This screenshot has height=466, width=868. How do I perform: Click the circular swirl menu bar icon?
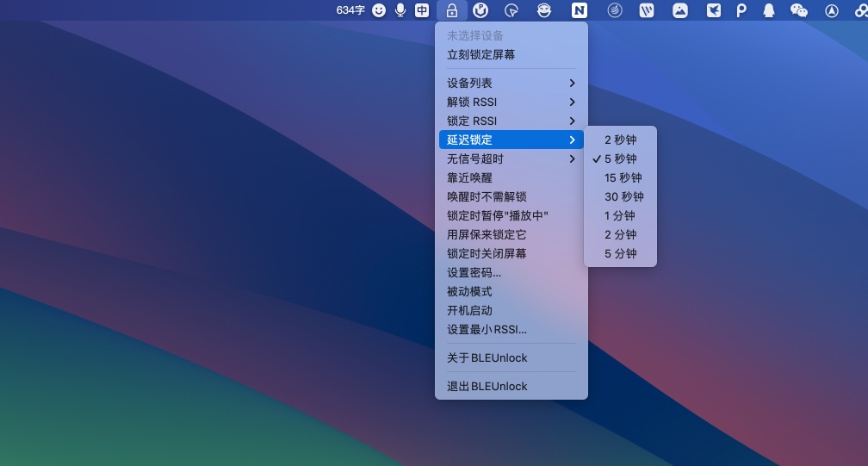[x=615, y=10]
